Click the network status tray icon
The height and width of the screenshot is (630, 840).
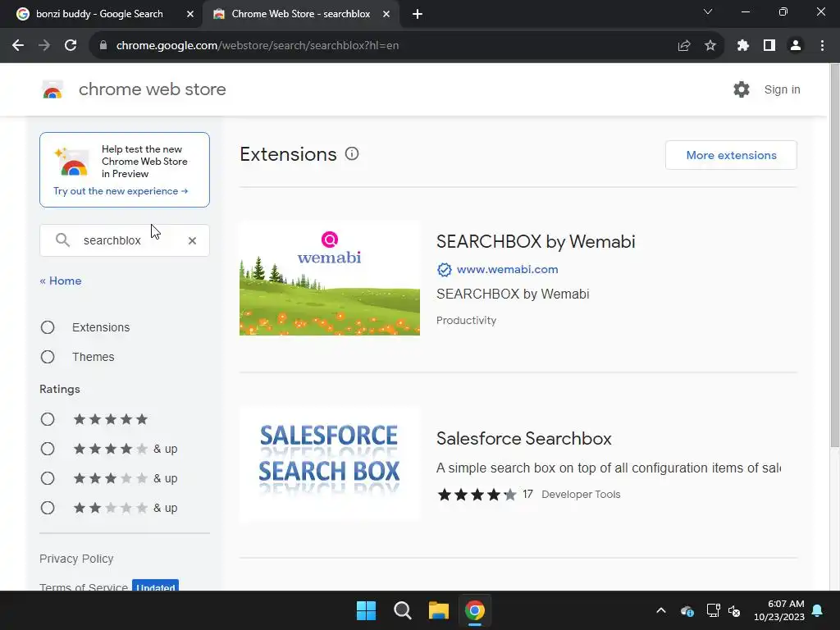[x=713, y=610]
